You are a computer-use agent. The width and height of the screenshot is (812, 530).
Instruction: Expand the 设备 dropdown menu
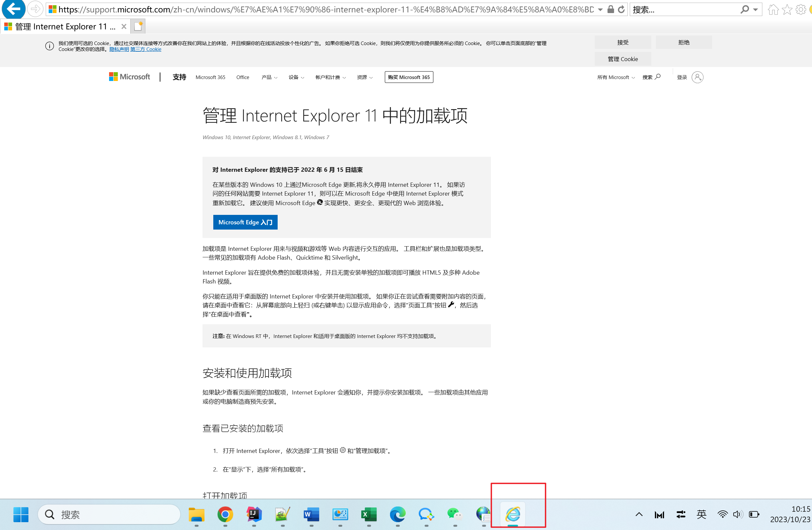tap(295, 77)
